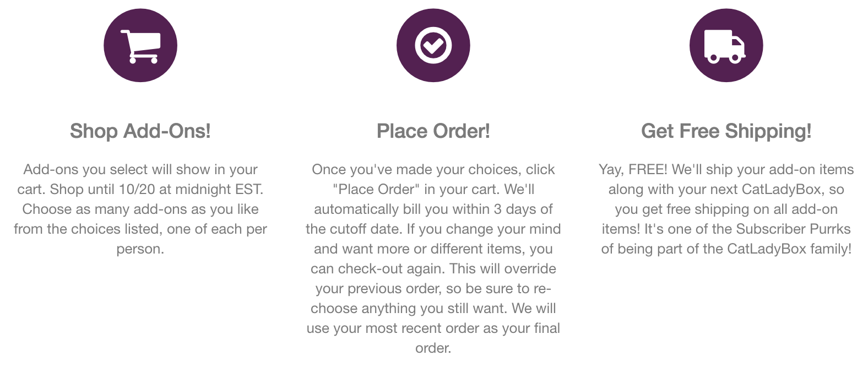The width and height of the screenshot is (868, 377).
Task: Click the "Yay, FREE!" text
Action: 633,170
